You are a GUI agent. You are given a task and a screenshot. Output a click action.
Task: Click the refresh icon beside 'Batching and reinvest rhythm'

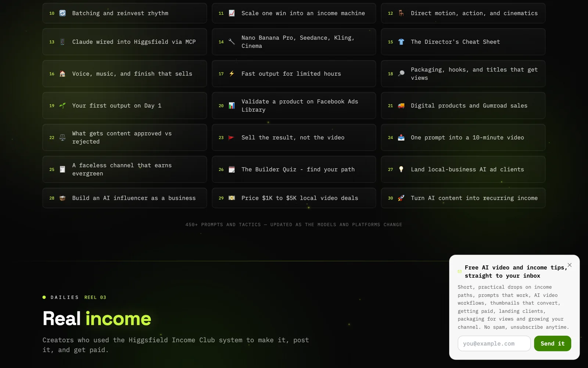tap(62, 13)
